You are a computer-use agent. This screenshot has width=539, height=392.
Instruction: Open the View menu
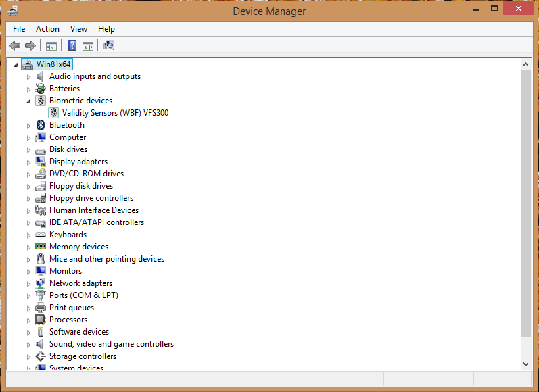pos(78,29)
